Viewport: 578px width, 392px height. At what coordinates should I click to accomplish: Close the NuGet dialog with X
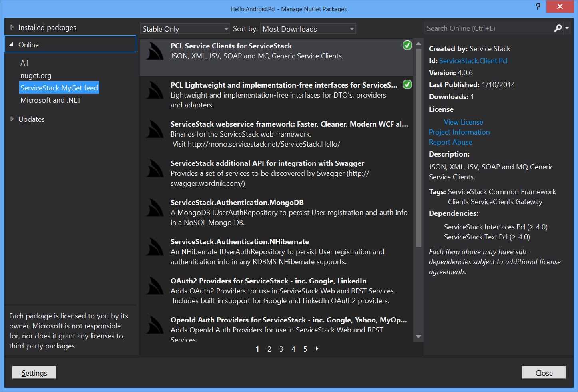point(560,6)
